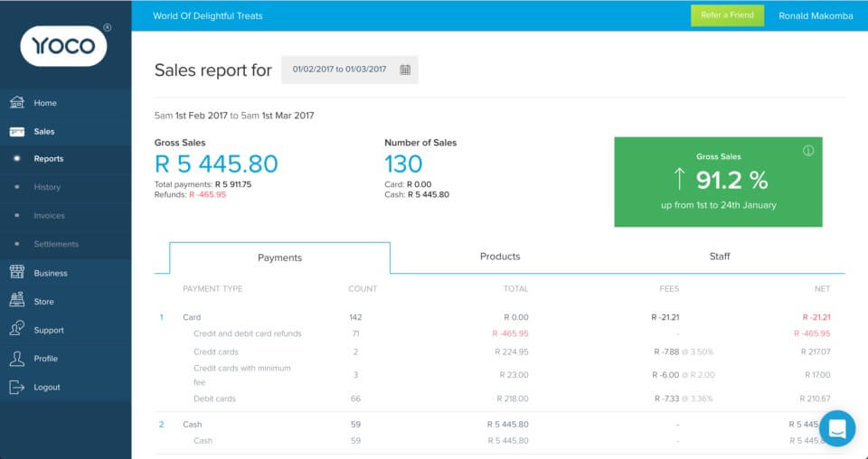This screenshot has width=868, height=459.
Task: Click the Ronald Makomba user name
Action: pos(816,16)
